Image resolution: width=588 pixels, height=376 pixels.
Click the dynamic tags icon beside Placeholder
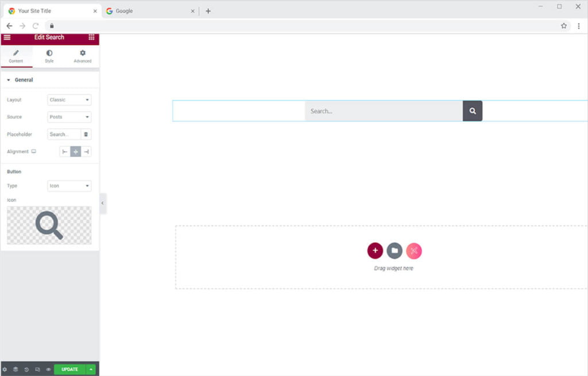[86, 134]
